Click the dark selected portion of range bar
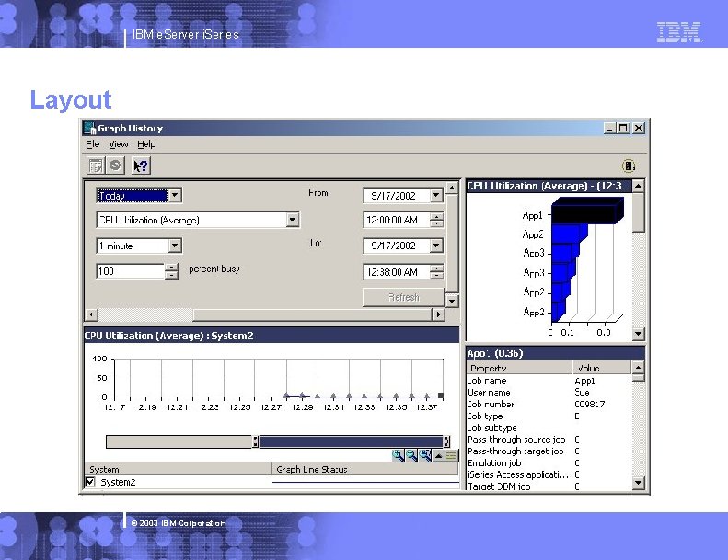This screenshot has height=560, width=728. (351, 441)
